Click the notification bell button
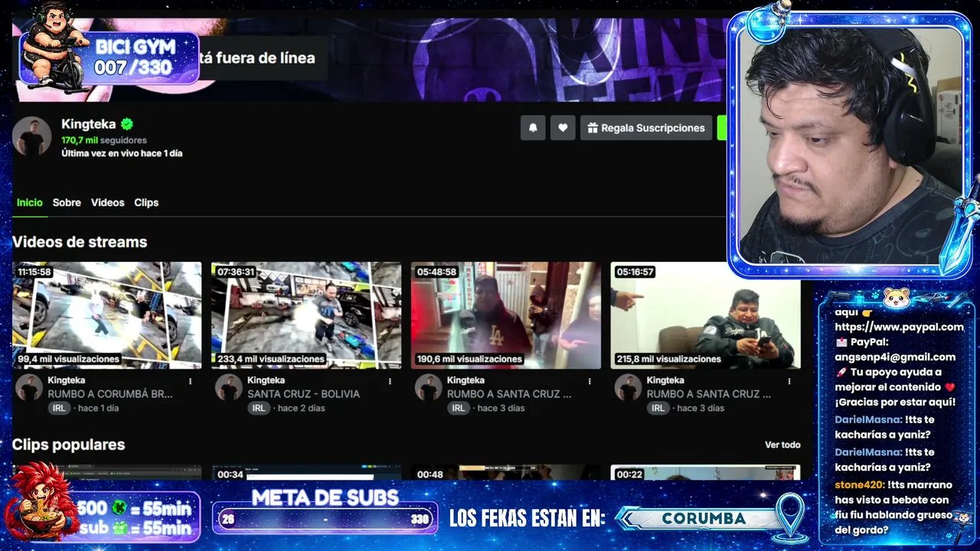The width and height of the screenshot is (980, 551). [x=533, y=128]
